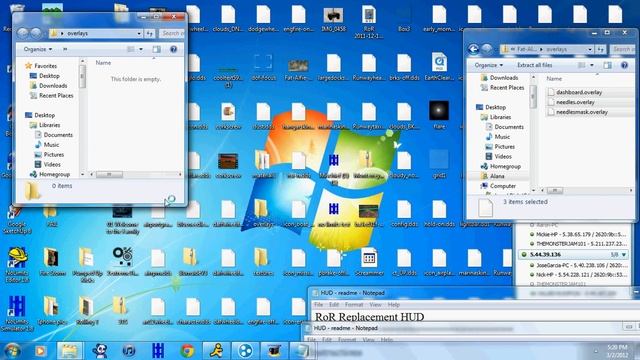Image resolution: width=640 pixels, height=360 pixels.
Task: Select needlesmask.overlay file
Action: [582, 112]
